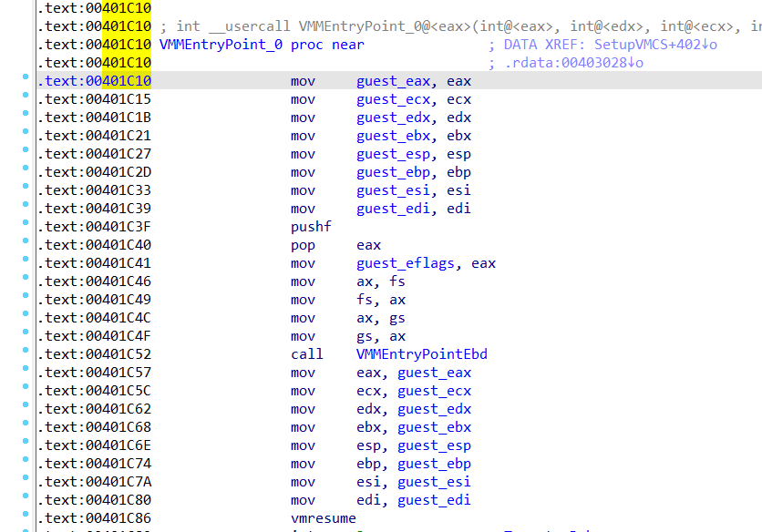Click mov fs, ax instruction at 00401C49

point(348,300)
